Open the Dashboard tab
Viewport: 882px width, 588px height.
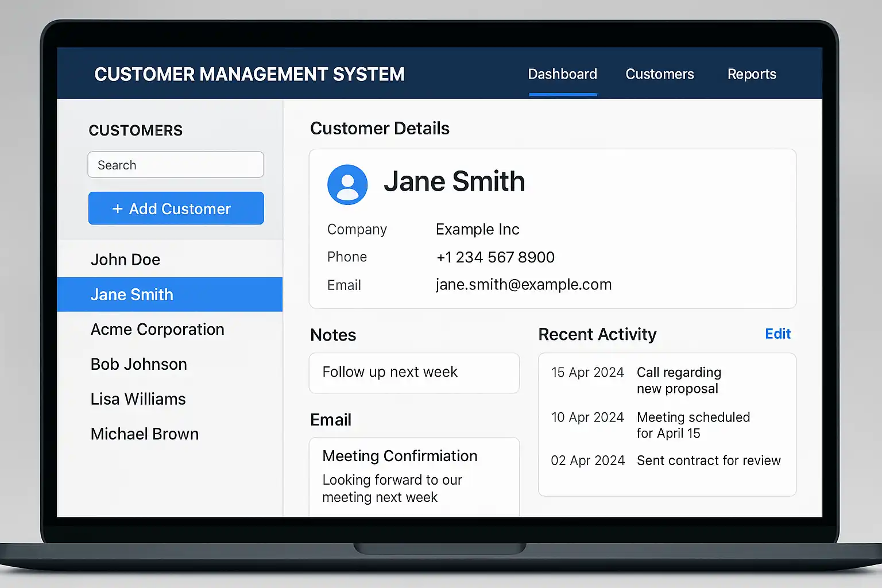[562, 75]
